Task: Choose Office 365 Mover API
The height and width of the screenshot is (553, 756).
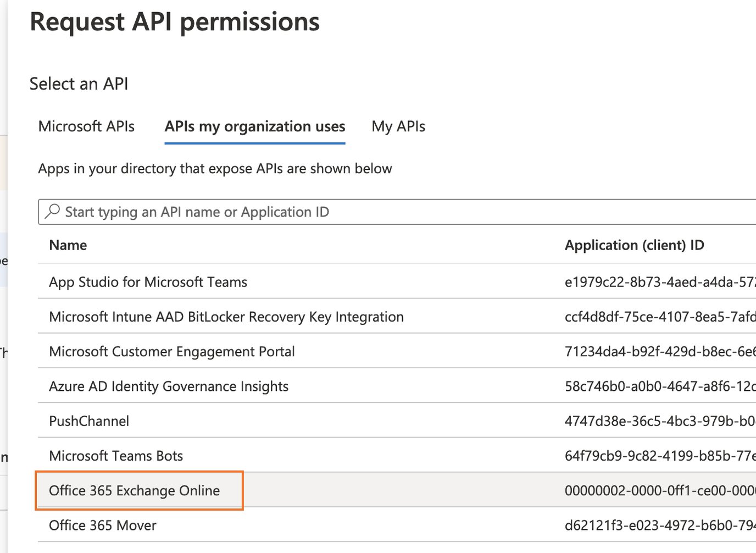Action: [x=102, y=525]
